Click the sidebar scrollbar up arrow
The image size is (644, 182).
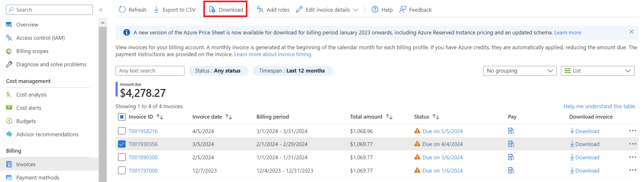click(x=103, y=22)
